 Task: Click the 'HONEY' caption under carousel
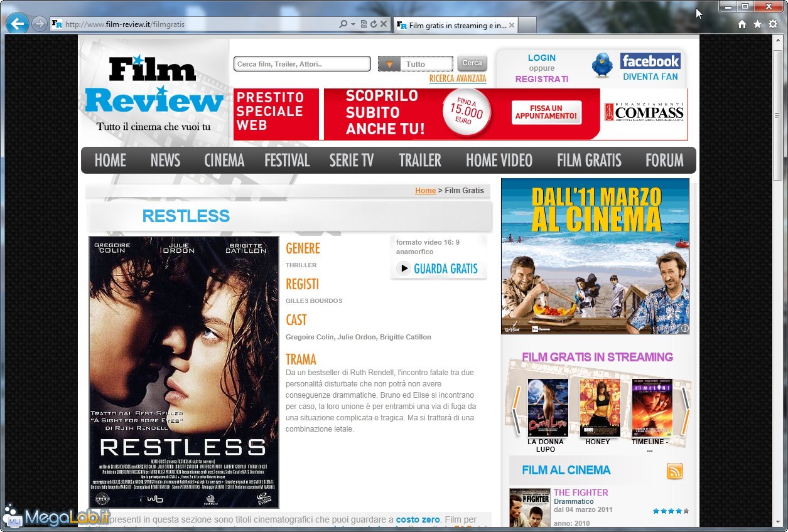tap(598, 442)
